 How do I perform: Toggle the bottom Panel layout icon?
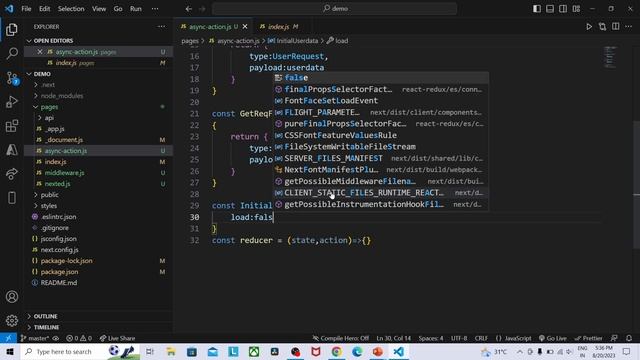click(550, 9)
